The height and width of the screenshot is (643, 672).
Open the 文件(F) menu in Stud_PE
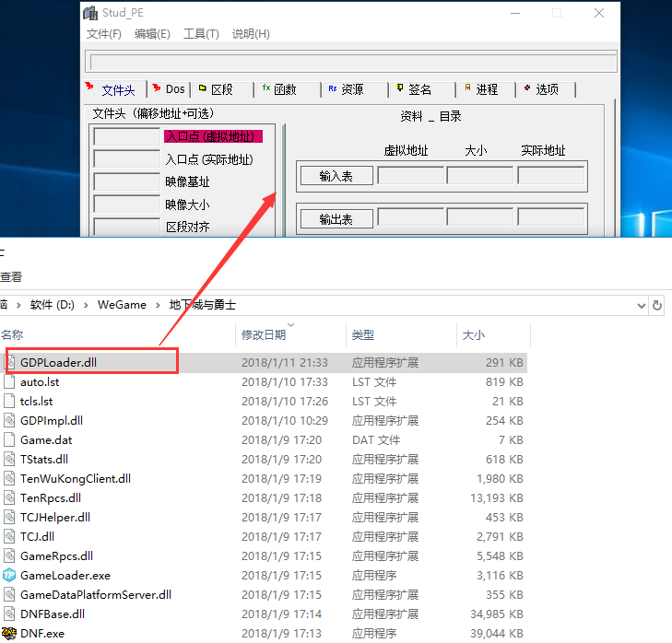[x=104, y=34]
